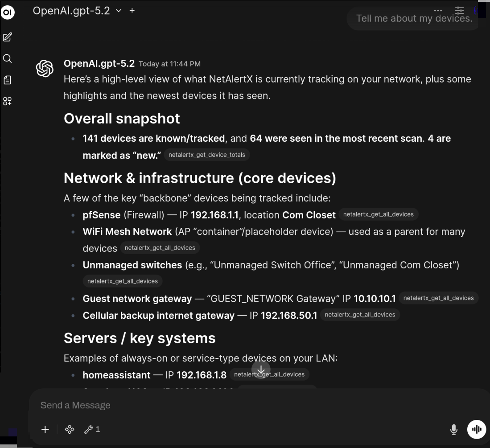Select the 'Tell me about my devices.' suggestion
The image size is (490, 448).
[x=413, y=18]
